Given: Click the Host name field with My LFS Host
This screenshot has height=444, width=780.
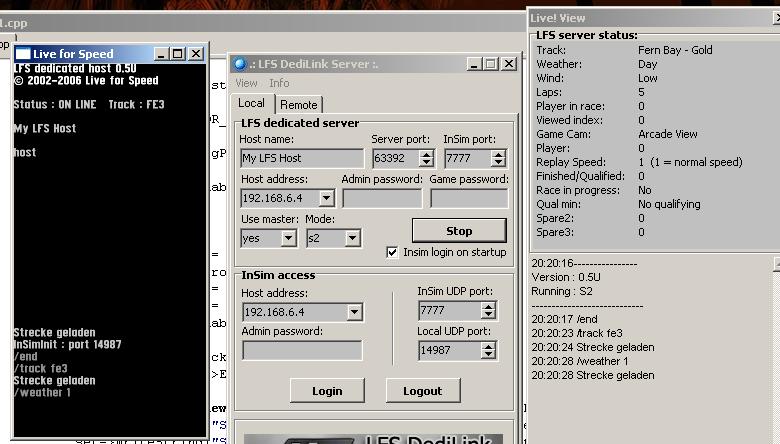Looking at the screenshot, I should (302, 158).
